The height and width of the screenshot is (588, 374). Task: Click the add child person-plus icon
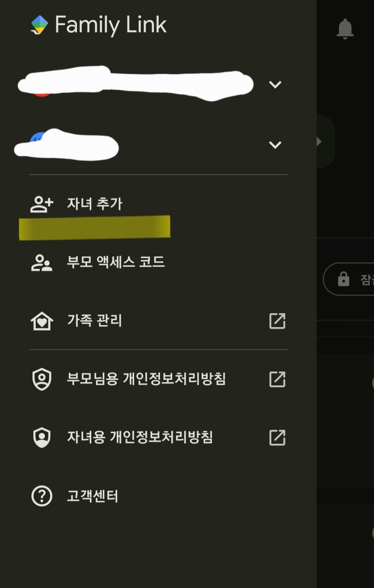pyautogui.click(x=42, y=204)
